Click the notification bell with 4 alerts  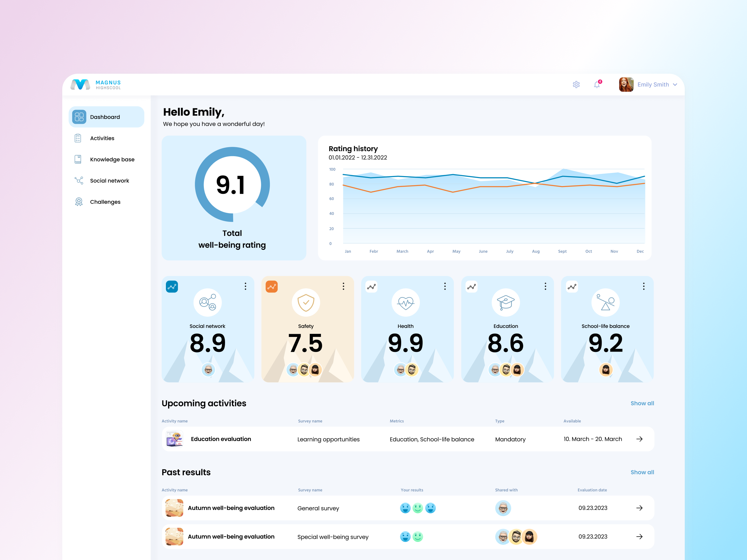point(597,84)
